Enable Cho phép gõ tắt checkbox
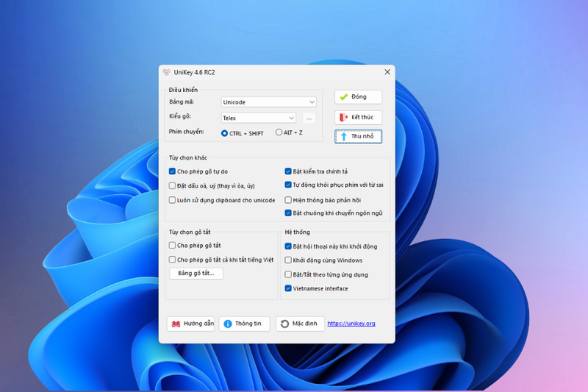This screenshot has width=588, height=392. [172, 246]
